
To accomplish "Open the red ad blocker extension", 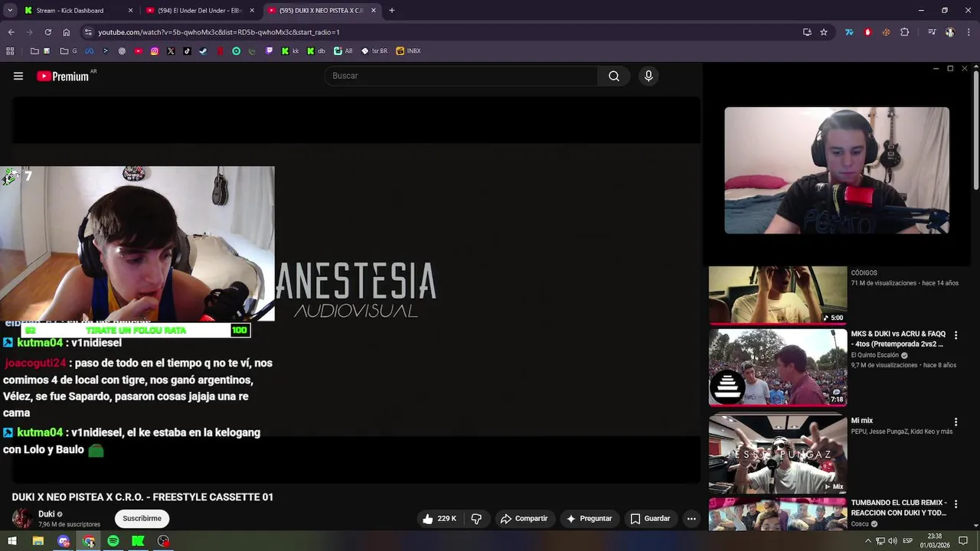I will point(867,32).
